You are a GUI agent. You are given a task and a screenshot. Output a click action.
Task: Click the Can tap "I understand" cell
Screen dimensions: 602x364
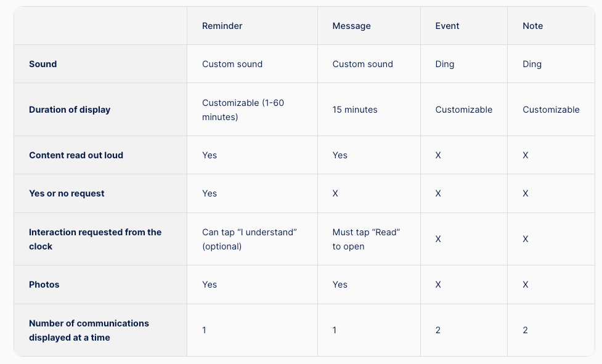[250, 239]
